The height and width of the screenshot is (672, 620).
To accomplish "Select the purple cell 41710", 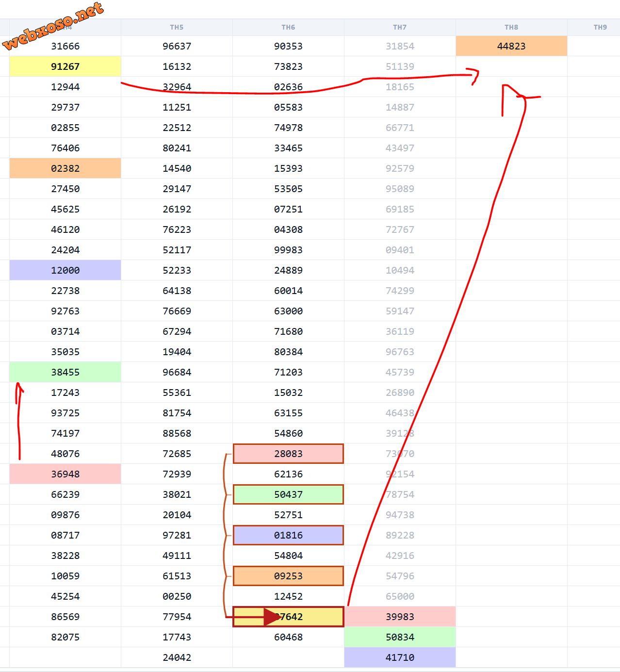I will click(x=400, y=657).
